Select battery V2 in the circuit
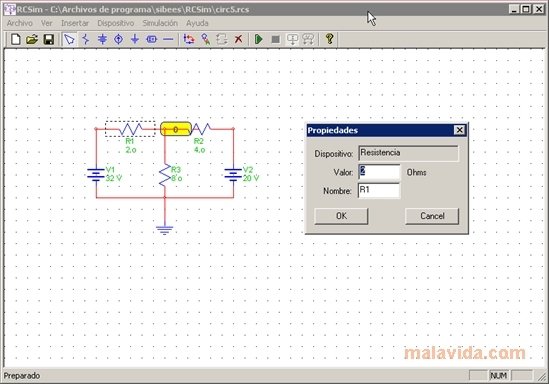Screen dimensions: 549x384 pos(233,174)
